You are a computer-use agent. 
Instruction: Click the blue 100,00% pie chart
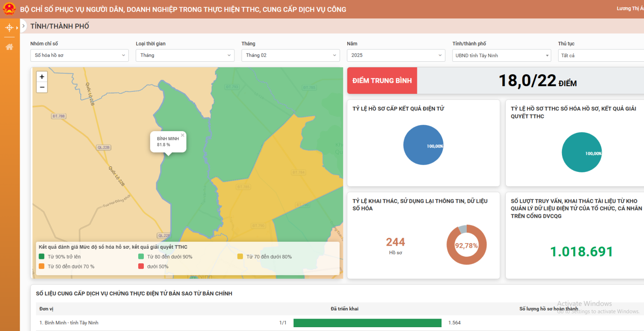(x=423, y=145)
